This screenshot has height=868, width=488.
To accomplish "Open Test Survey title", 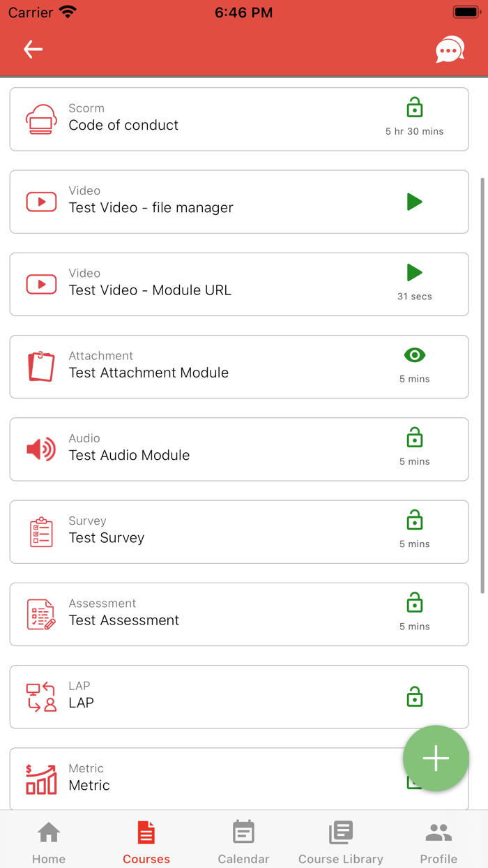I will point(107,537).
